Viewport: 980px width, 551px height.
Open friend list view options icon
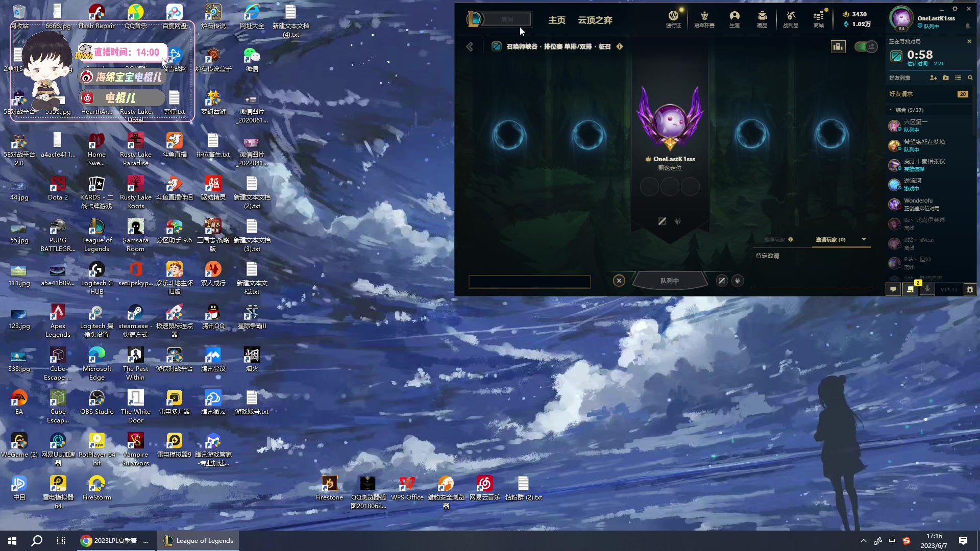tap(958, 78)
